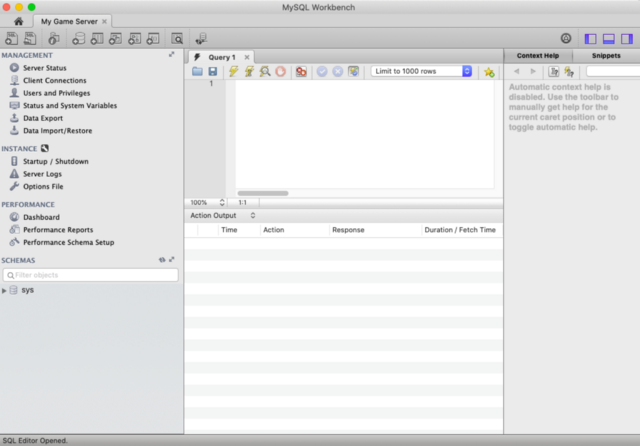Screen dimensions: 640x446
Task: Go forward in context help
Action: click(533, 71)
